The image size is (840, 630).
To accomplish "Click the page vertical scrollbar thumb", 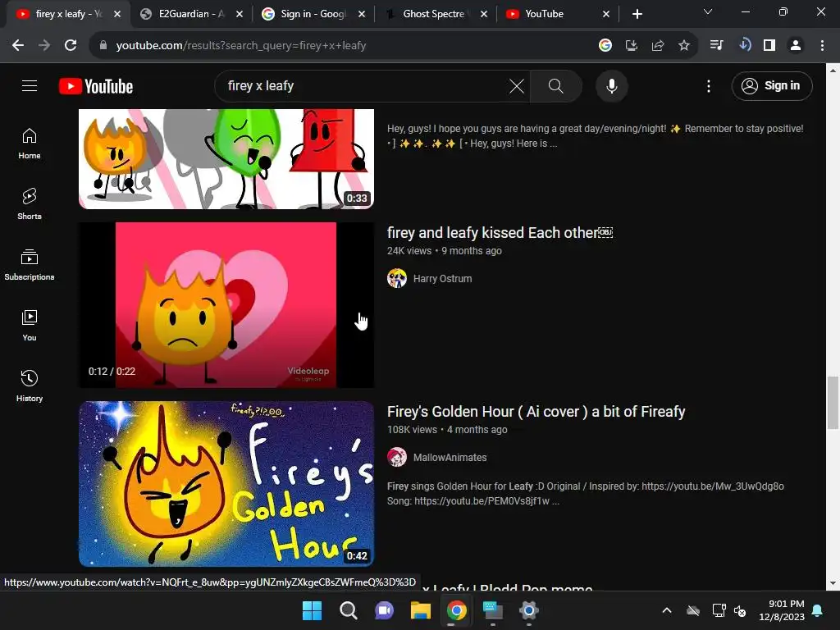I will [x=833, y=403].
